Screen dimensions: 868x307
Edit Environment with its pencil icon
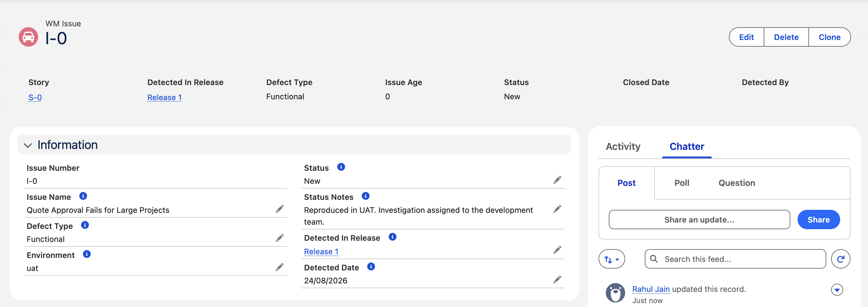point(280,267)
